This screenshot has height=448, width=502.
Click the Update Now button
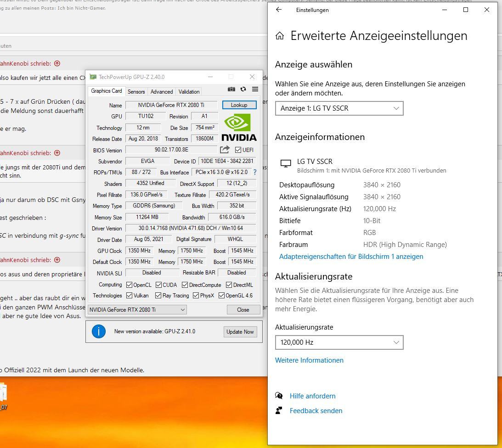pos(240,332)
